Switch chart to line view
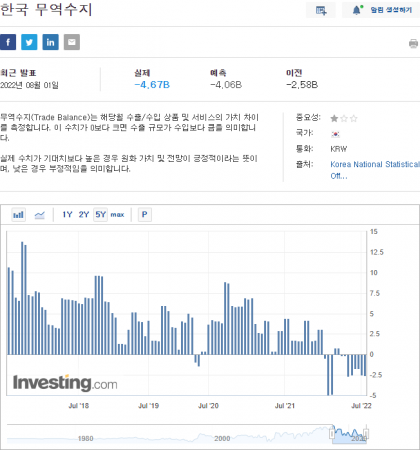Image resolution: width=420 pixels, height=450 pixels. click(x=40, y=215)
